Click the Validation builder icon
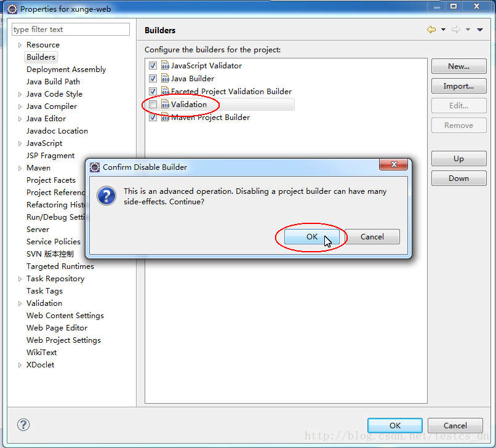 click(165, 104)
